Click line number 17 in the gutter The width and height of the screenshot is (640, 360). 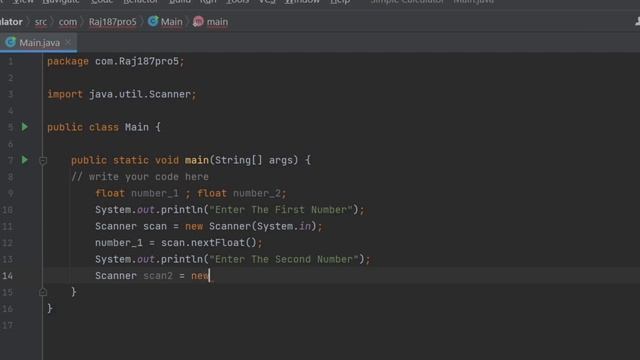[x=7, y=325]
